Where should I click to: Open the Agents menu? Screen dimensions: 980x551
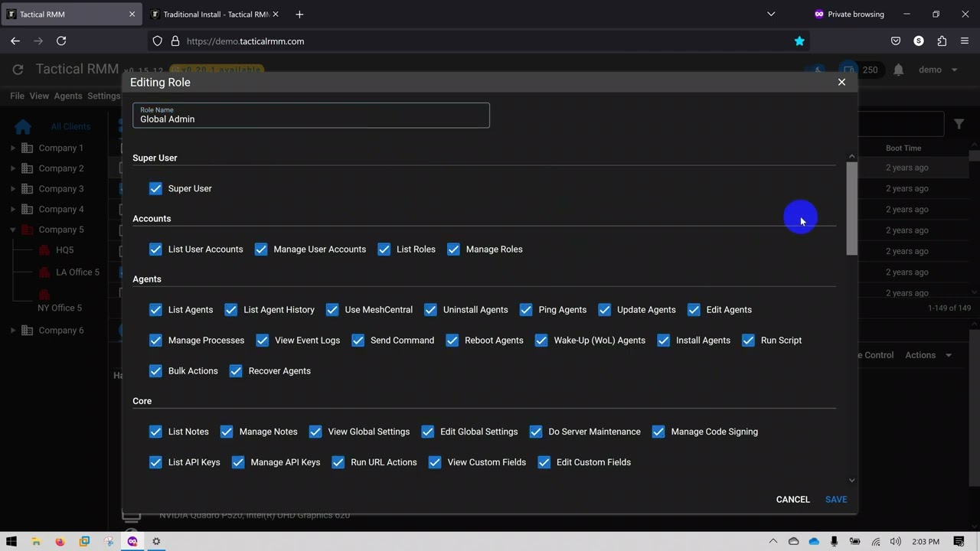67,96
